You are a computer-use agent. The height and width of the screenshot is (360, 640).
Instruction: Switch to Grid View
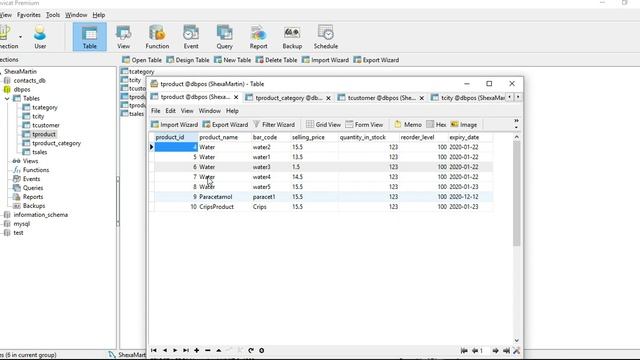coord(323,124)
